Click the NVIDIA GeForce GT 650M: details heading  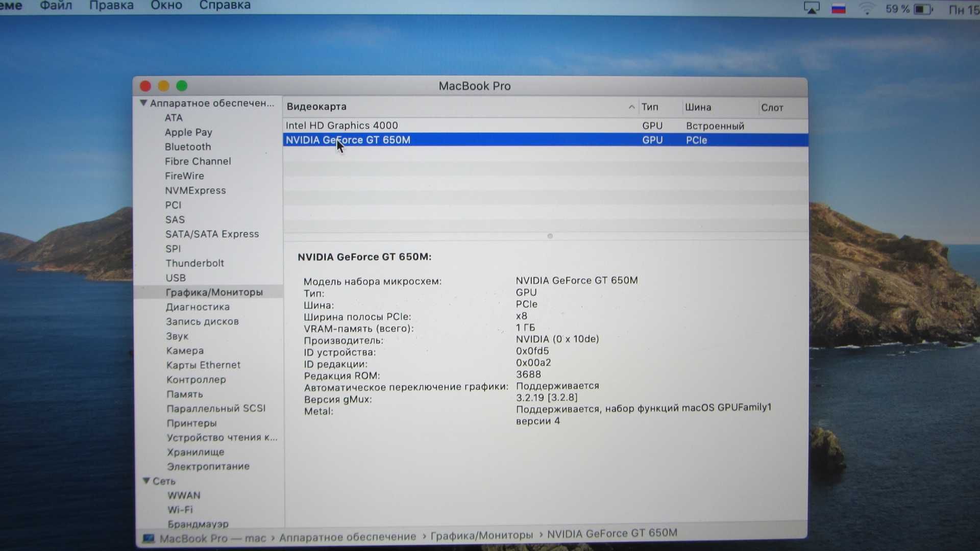(x=364, y=257)
